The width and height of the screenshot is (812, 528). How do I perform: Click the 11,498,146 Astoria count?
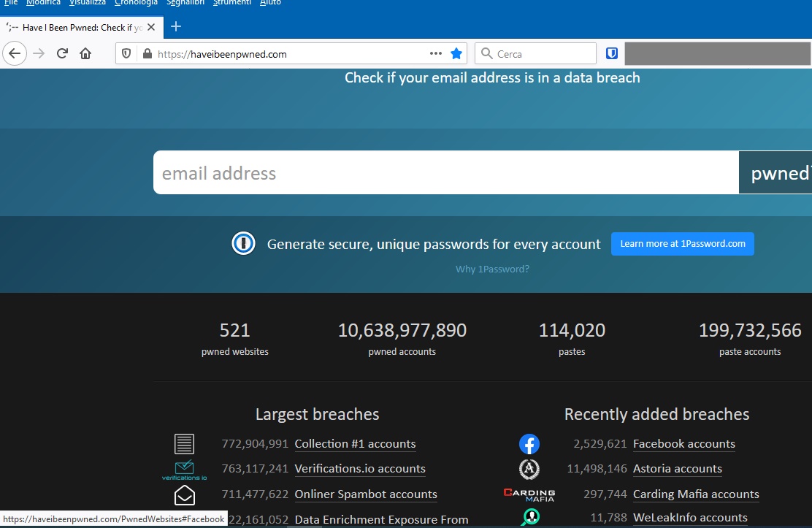coord(597,469)
